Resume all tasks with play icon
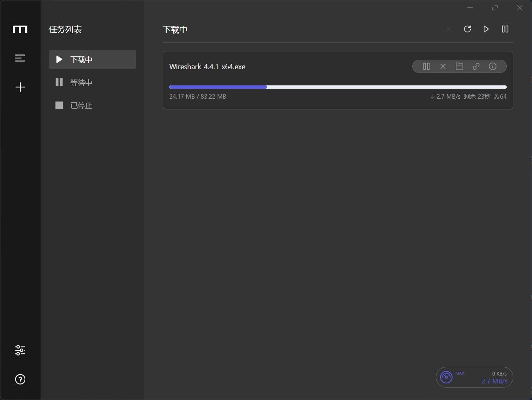 click(486, 29)
